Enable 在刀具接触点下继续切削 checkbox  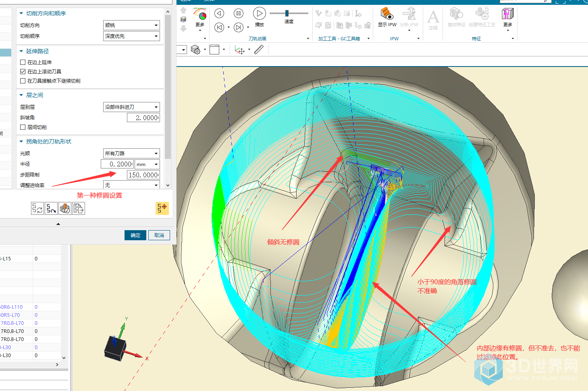[x=23, y=81]
